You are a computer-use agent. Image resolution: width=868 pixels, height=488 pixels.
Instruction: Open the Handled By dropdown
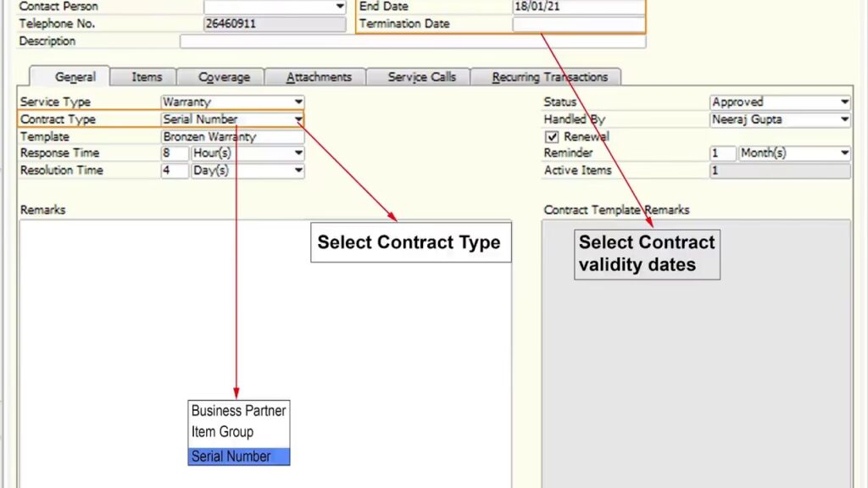(x=844, y=119)
